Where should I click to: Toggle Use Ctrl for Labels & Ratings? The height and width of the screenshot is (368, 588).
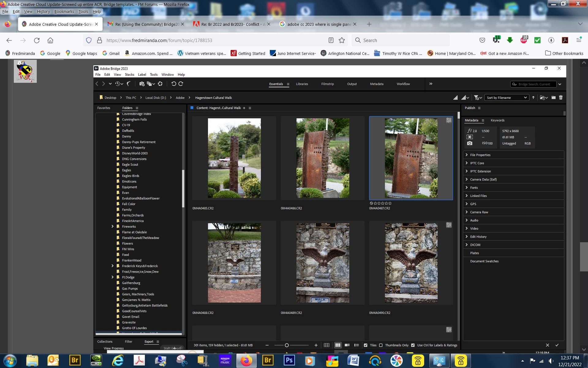pyautogui.click(x=413, y=345)
